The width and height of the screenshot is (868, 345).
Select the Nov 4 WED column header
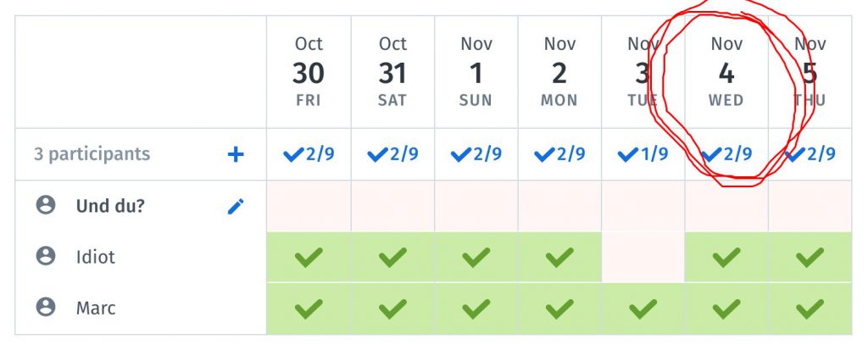click(726, 72)
